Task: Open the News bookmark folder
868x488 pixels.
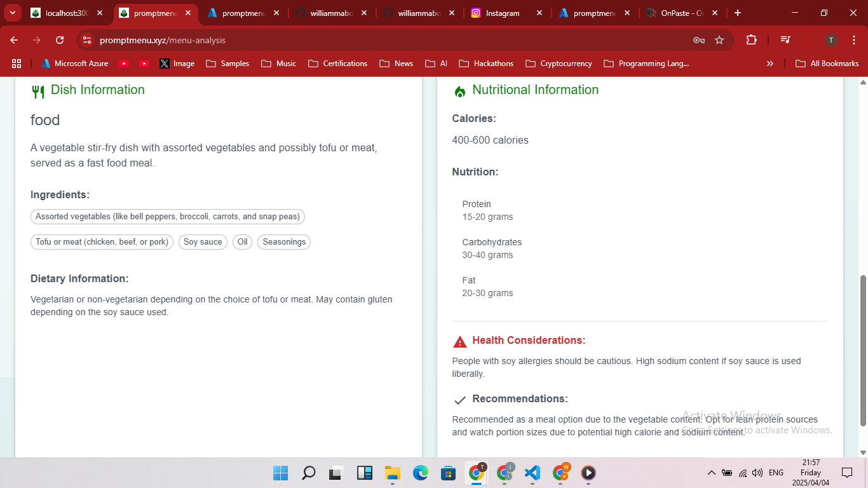Action: click(x=396, y=64)
